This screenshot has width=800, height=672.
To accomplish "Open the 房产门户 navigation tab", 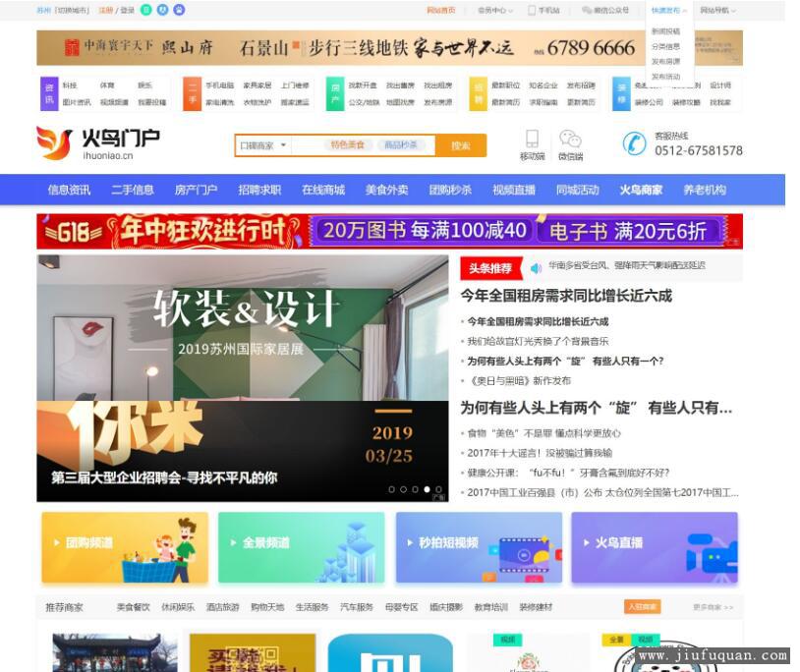I will click(196, 191).
